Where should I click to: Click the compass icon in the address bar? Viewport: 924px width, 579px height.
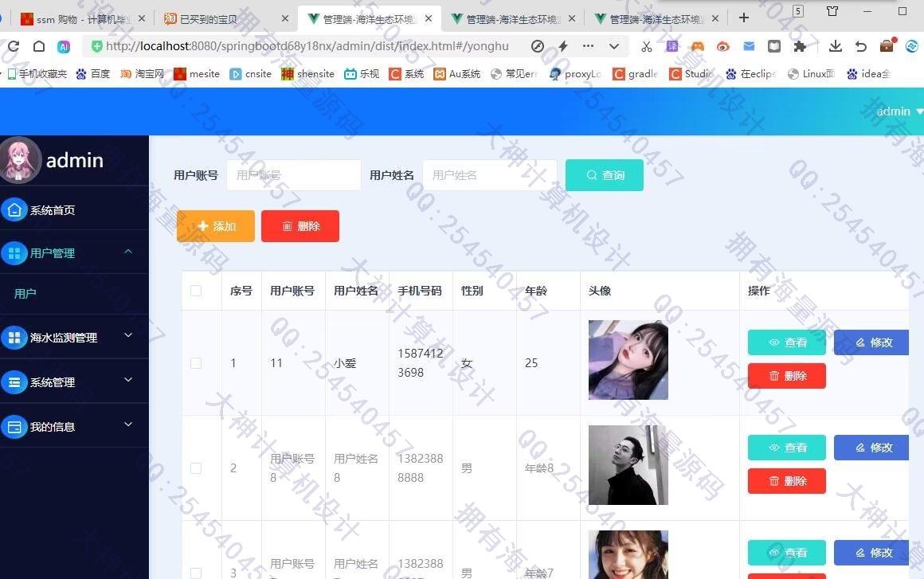click(538, 46)
